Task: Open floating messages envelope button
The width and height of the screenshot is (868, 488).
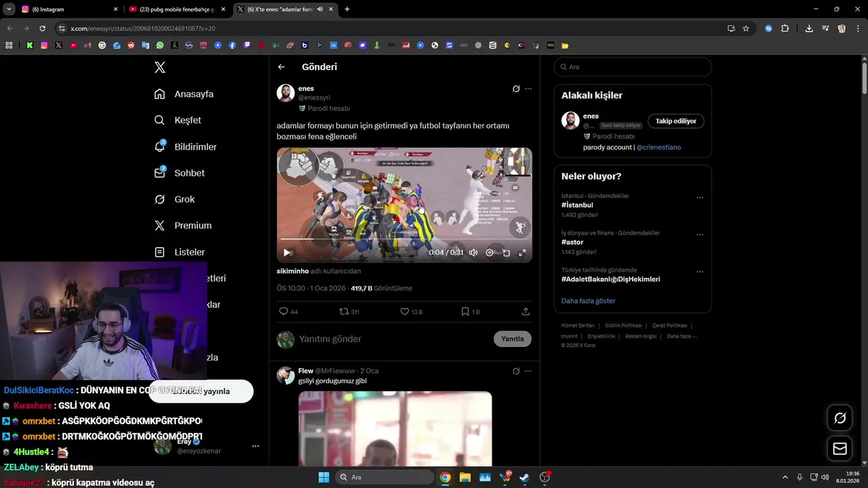Action: tap(840, 449)
